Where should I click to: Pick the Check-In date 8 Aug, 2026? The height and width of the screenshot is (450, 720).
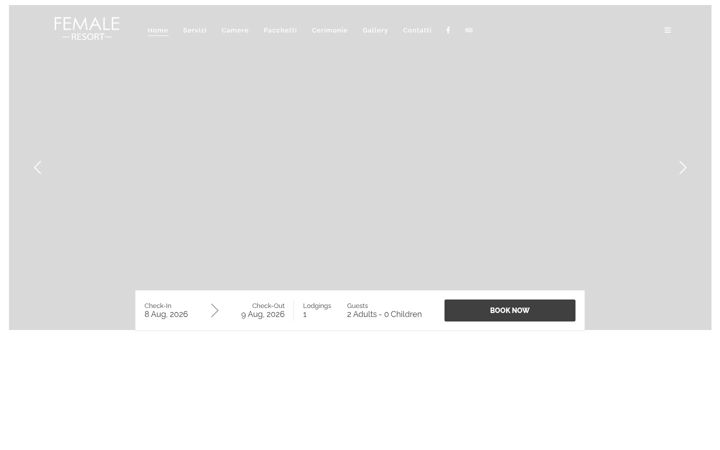pos(166,310)
